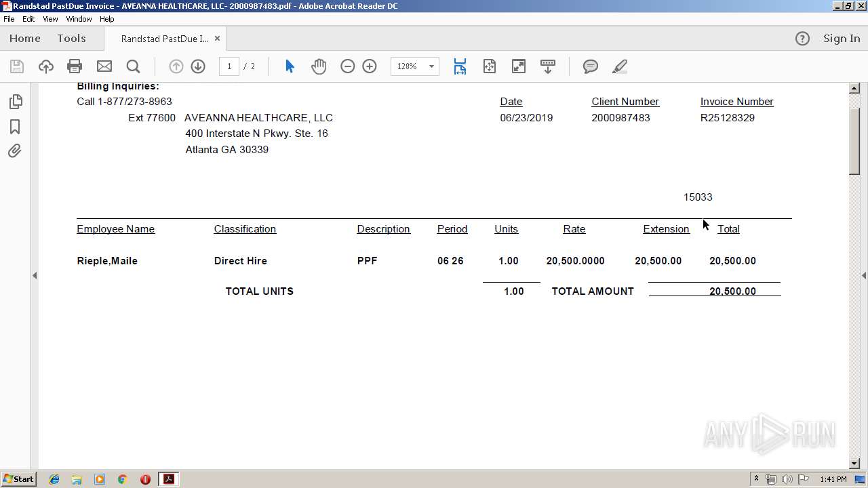Image resolution: width=868 pixels, height=488 pixels.
Task: Open Chrome from the taskbar
Action: tap(122, 479)
